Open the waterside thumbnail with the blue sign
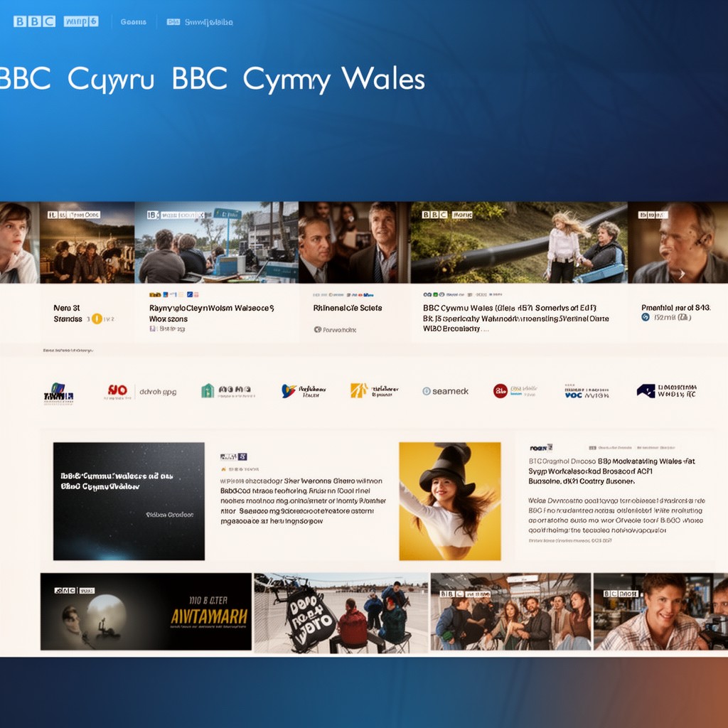 click(x=216, y=242)
